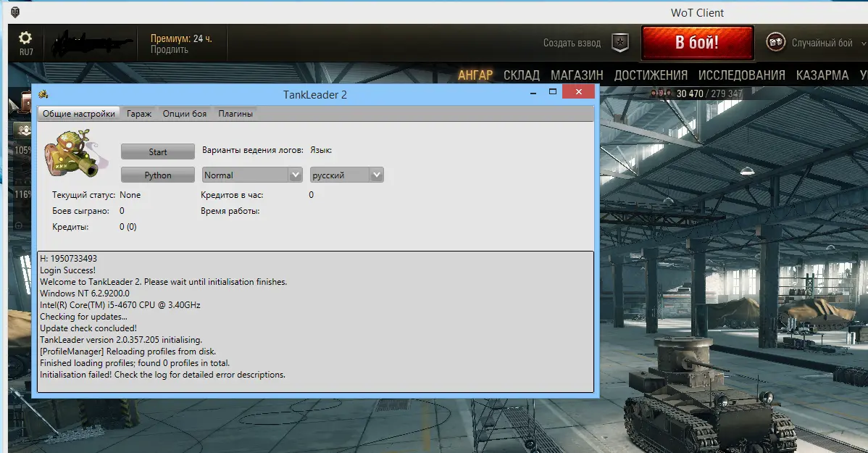The image size is (868, 453).
Task: Click the Initialisation failed! log line
Action: (x=163, y=375)
